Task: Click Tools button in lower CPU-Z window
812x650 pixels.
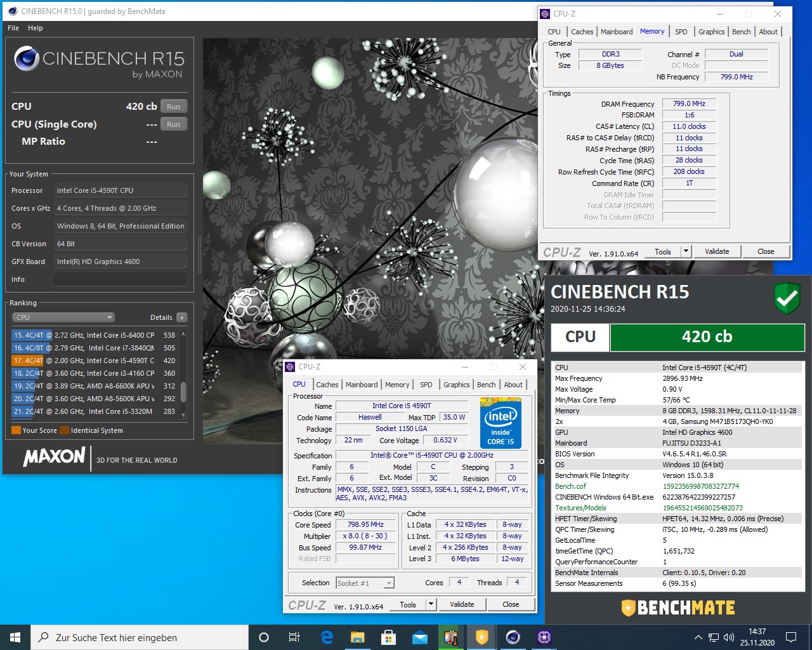Action: [408, 604]
